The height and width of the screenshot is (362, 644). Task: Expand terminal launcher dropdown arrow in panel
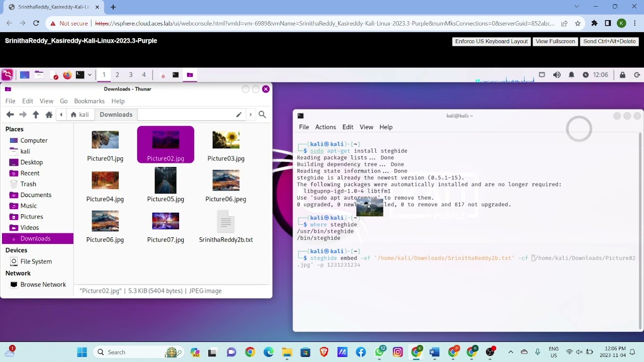(90, 75)
